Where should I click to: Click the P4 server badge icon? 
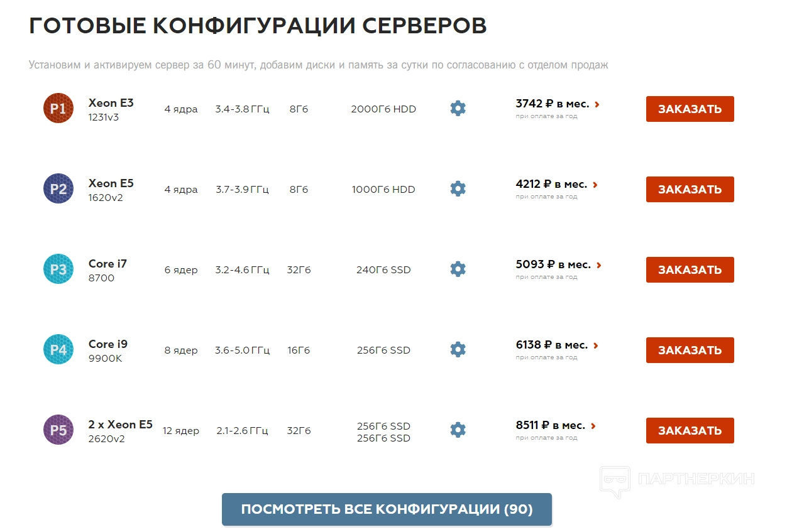point(58,349)
